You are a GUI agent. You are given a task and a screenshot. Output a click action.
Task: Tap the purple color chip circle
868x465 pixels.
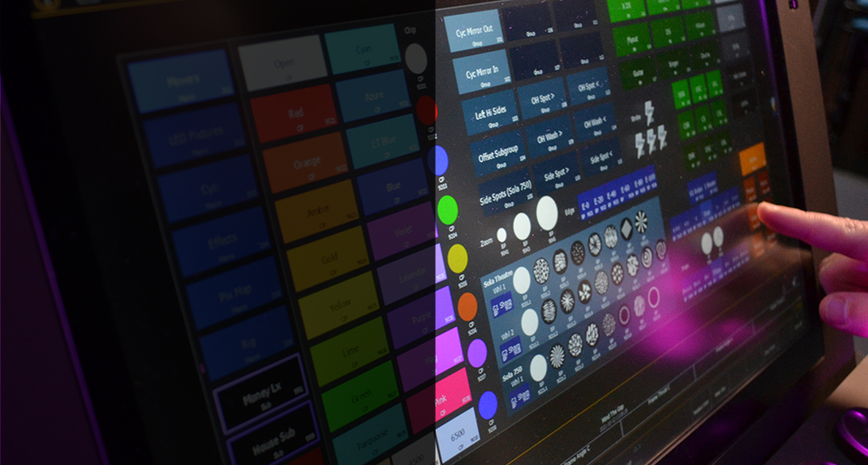click(x=477, y=353)
